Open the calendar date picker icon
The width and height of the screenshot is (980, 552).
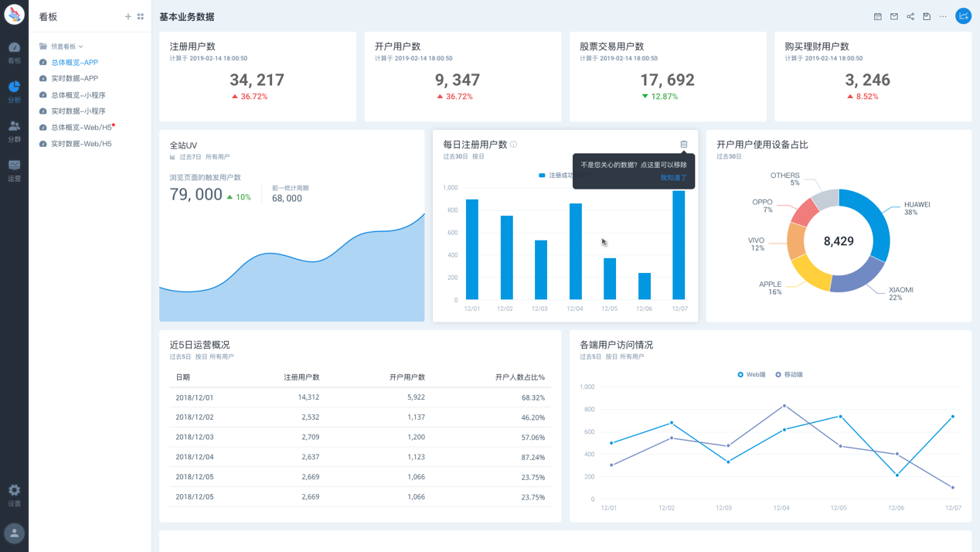click(877, 16)
